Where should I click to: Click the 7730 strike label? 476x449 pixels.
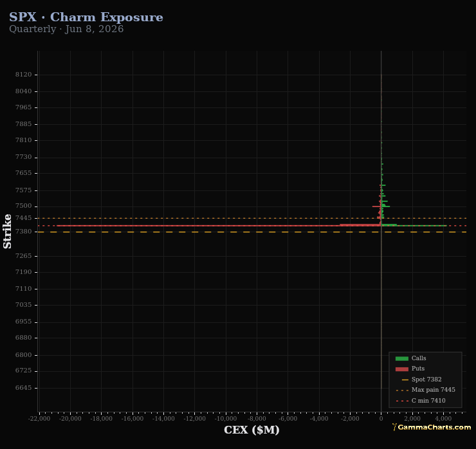[x=24, y=157]
